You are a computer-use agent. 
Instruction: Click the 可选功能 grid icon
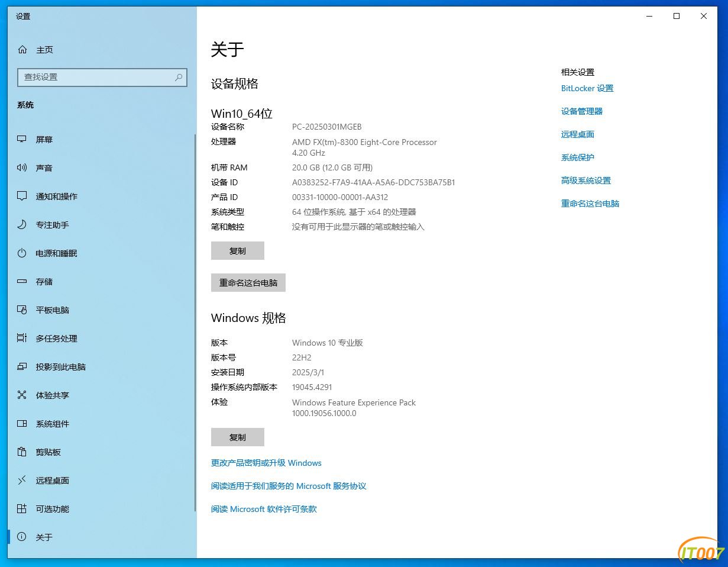tap(22, 509)
